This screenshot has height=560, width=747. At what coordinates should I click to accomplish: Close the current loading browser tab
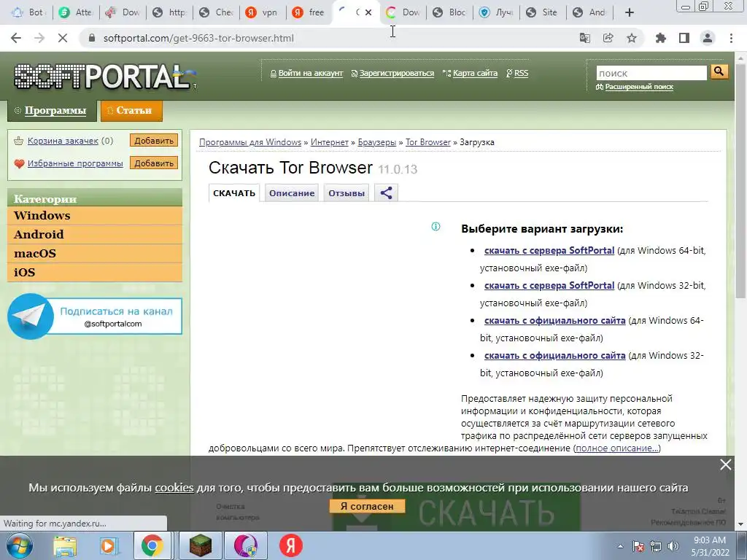coord(368,12)
